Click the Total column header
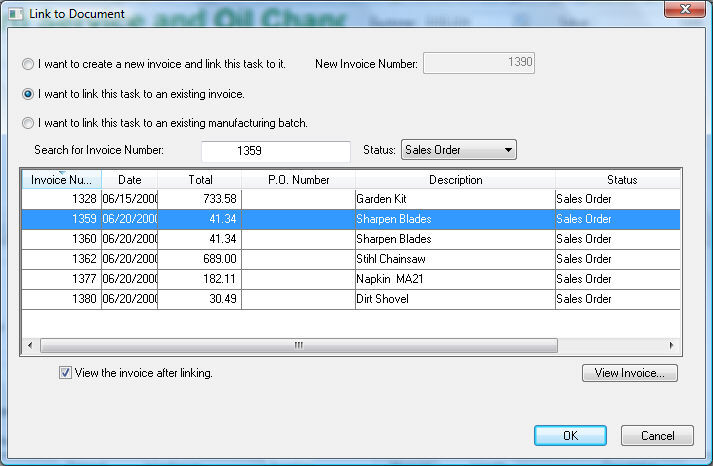This screenshot has width=713, height=466. point(199,180)
